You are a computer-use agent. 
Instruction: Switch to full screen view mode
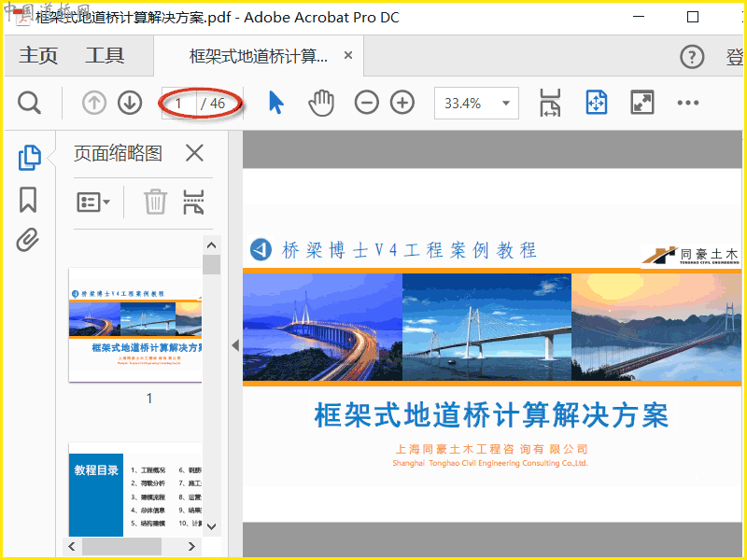tap(642, 103)
